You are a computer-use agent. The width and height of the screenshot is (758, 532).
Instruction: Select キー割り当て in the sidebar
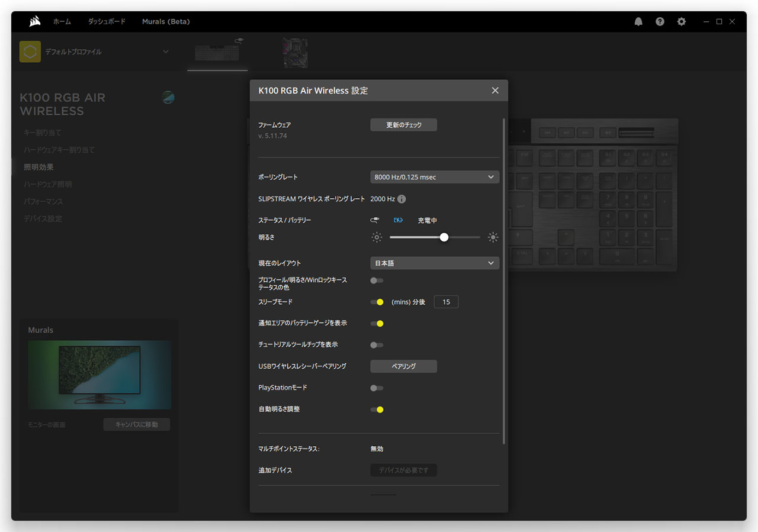pyautogui.click(x=43, y=133)
